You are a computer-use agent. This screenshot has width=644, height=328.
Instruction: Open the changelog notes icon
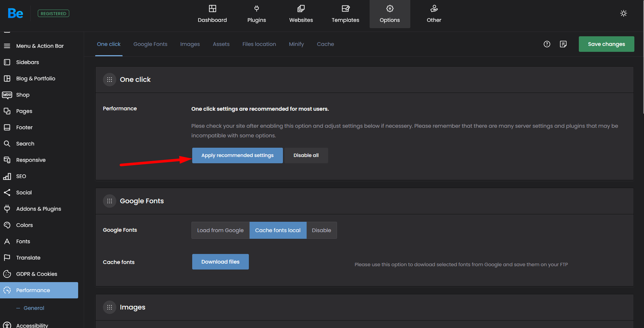(563, 44)
